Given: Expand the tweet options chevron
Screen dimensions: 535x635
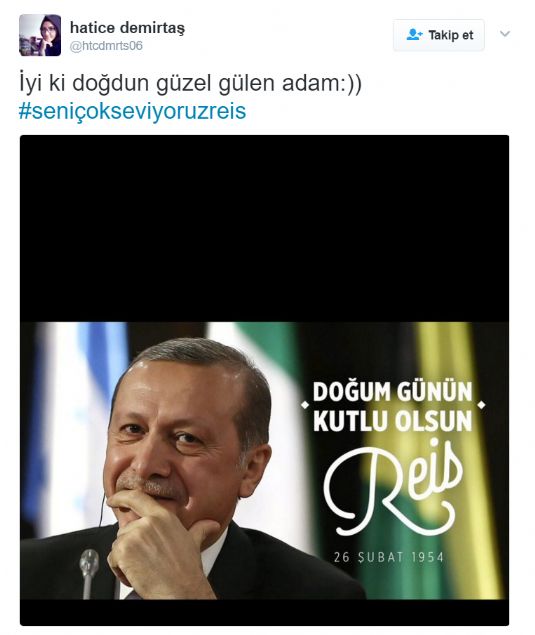Looking at the screenshot, I should (x=505, y=34).
